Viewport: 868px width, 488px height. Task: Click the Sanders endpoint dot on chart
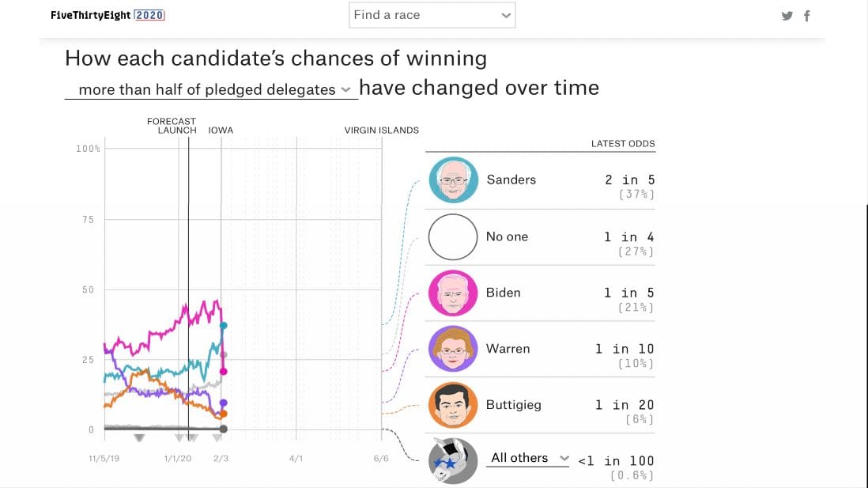pyautogui.click(x=224, y=325)
